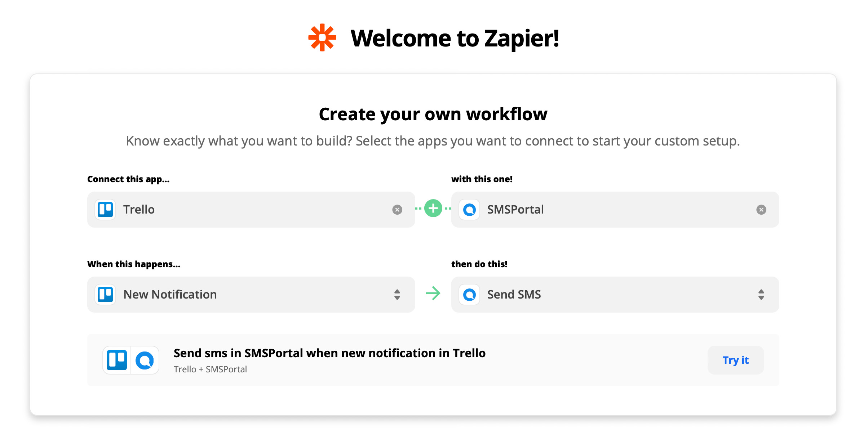Click the green arrow between trigger and action
Image resolution: width=868 pixels, height=448 pixels.
click(433, 294)
